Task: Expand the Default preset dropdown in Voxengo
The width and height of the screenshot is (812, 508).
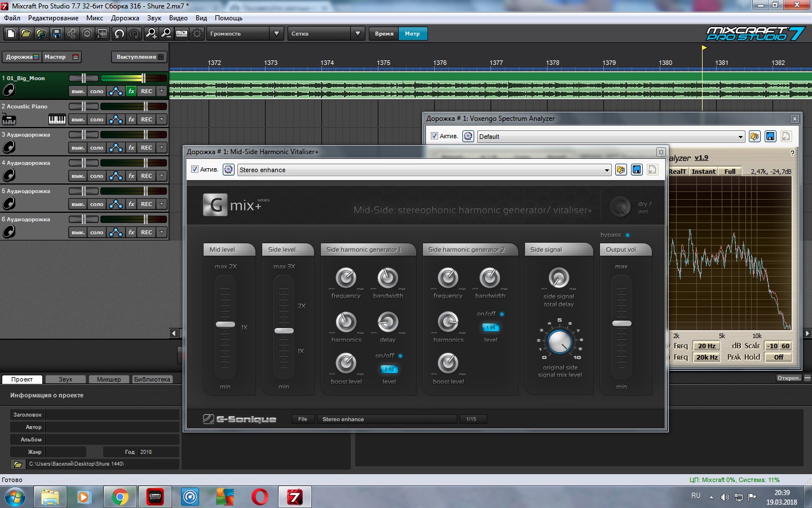Action: [x=740, y=137]
